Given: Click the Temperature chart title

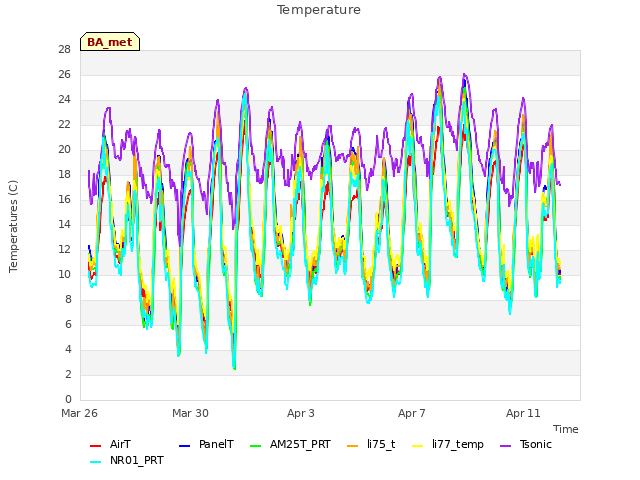Looking at the screenshot, I should pos(319,10).
